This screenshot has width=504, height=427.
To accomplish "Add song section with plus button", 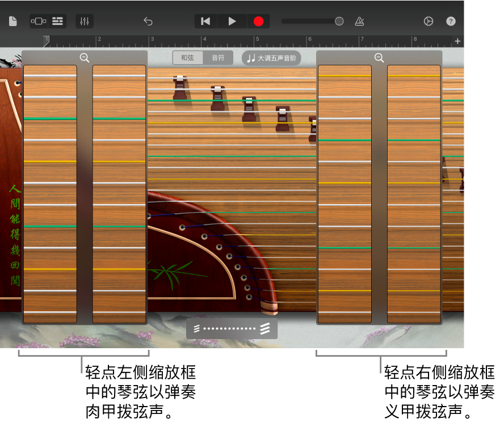I will tap(457, 41).
